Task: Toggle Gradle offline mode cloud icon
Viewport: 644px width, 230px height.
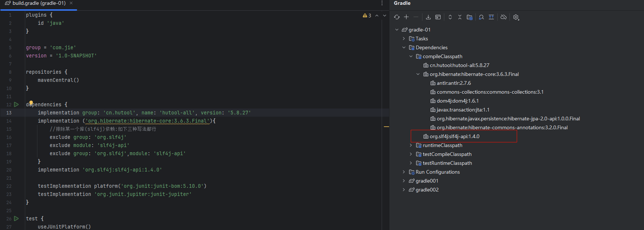Action: (504, 17)
